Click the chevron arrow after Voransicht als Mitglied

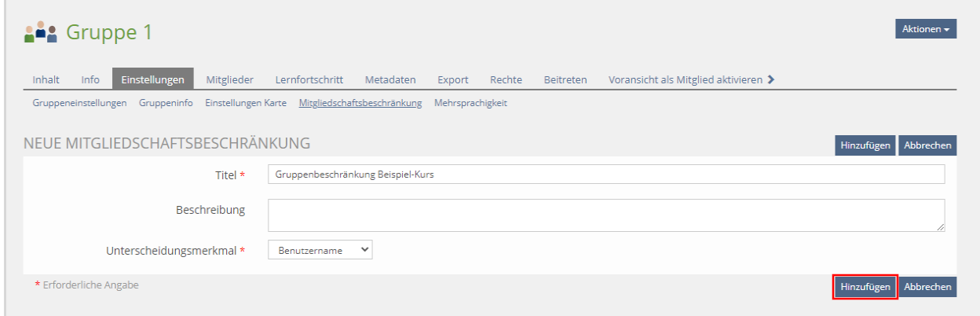coord(771,79)
